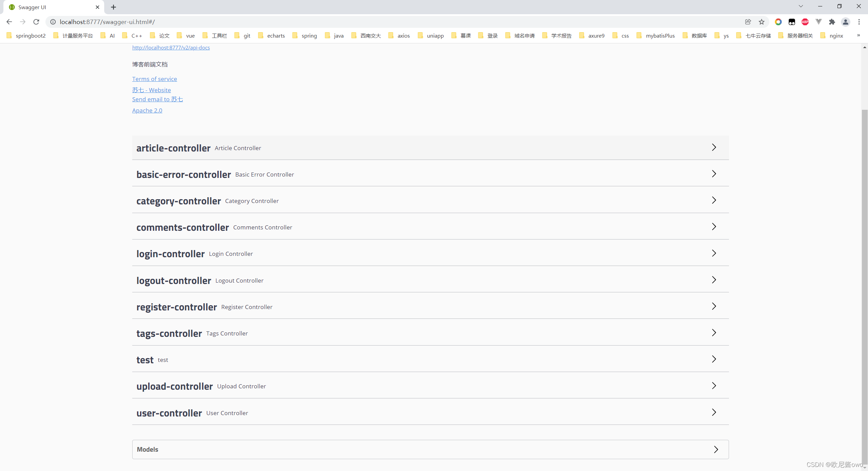Click the browser profile avatar icon

pos(846,22)
